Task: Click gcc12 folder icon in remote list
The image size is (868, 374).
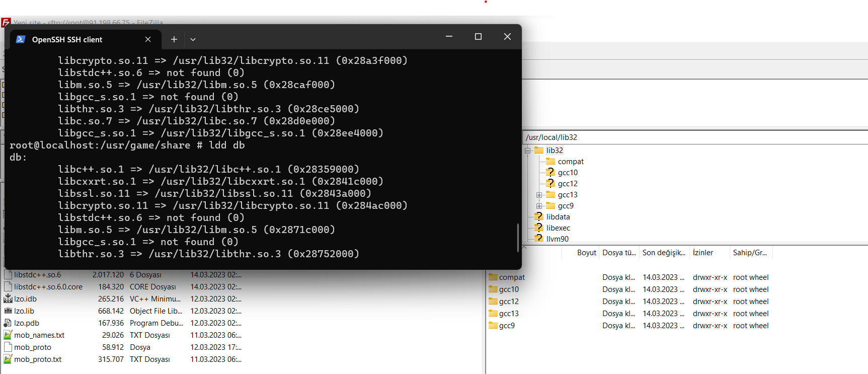Action: 493,302
